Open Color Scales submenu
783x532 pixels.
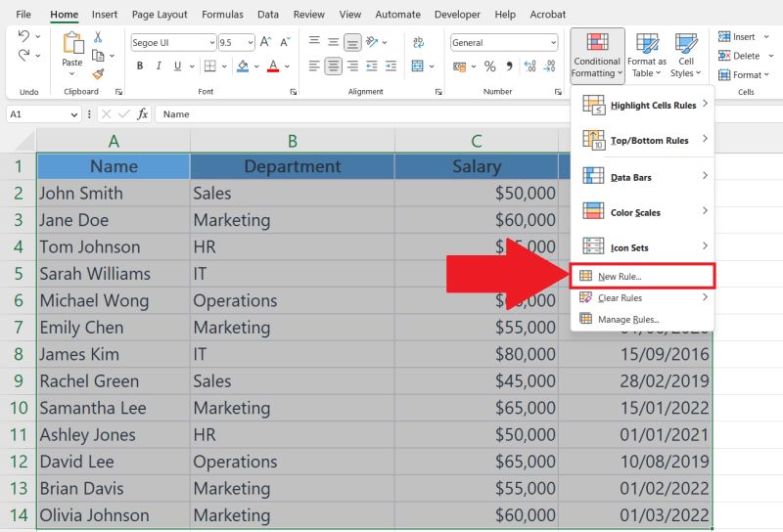point(643,212)
